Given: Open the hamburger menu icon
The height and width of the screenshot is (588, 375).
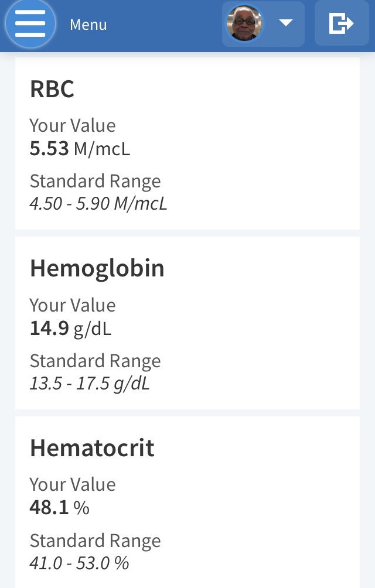Looking at the screenshot, I should click(x=30, y=24).
